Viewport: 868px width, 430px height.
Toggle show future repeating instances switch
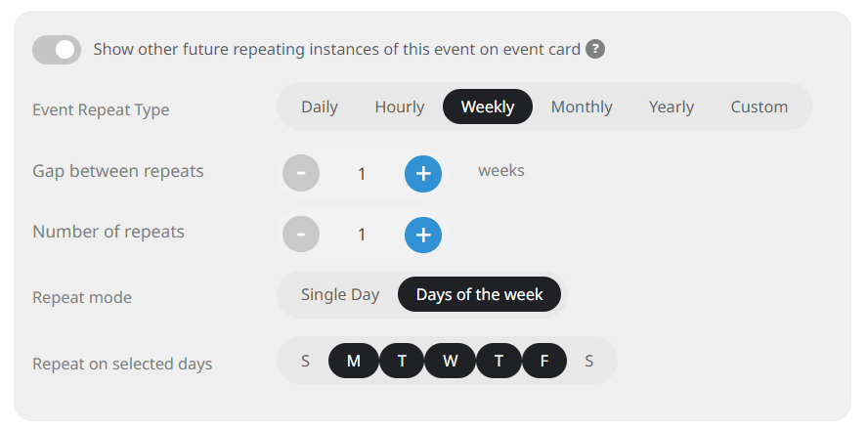point(57,50)
